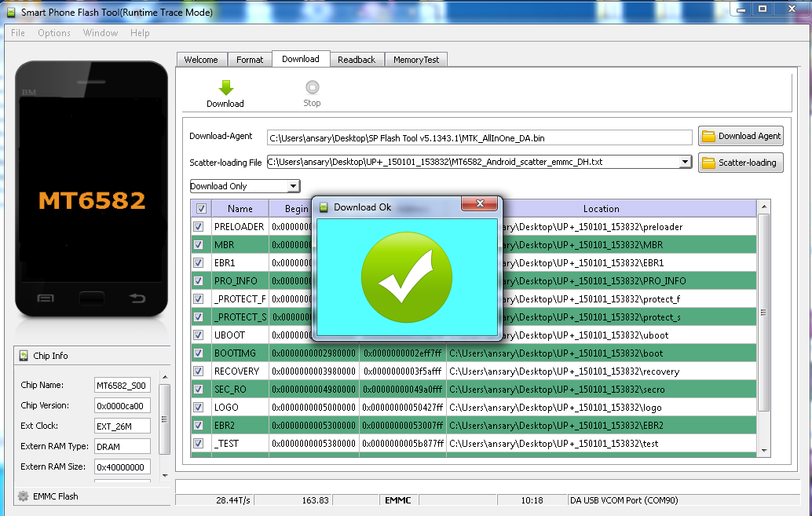Switch to the Format tab
Screen dimensions: 812x516
250,60
